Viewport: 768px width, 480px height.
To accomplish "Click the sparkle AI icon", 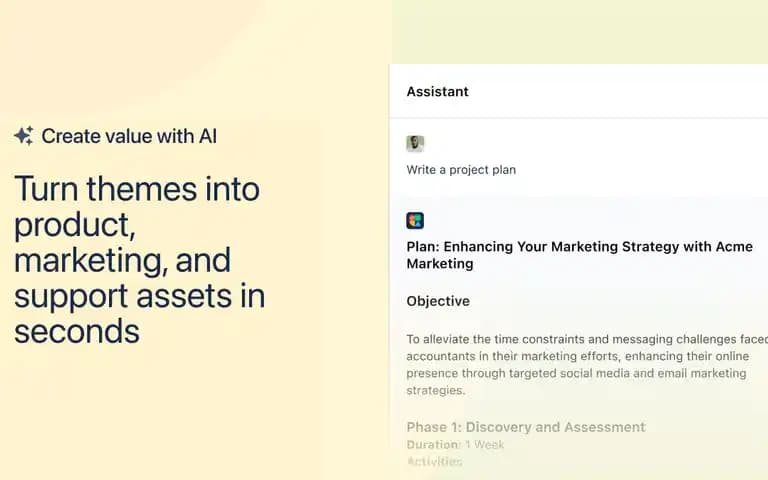I will 24,136.
